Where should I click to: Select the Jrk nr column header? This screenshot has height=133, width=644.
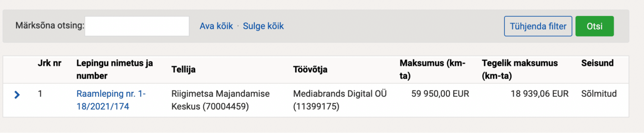(49, 63)
